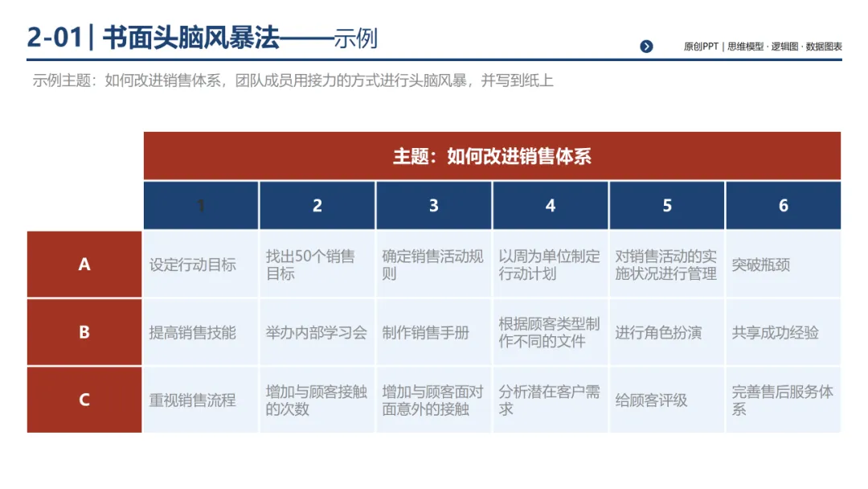Click column header 4
The image size is (868, 489).
(551, 205)
